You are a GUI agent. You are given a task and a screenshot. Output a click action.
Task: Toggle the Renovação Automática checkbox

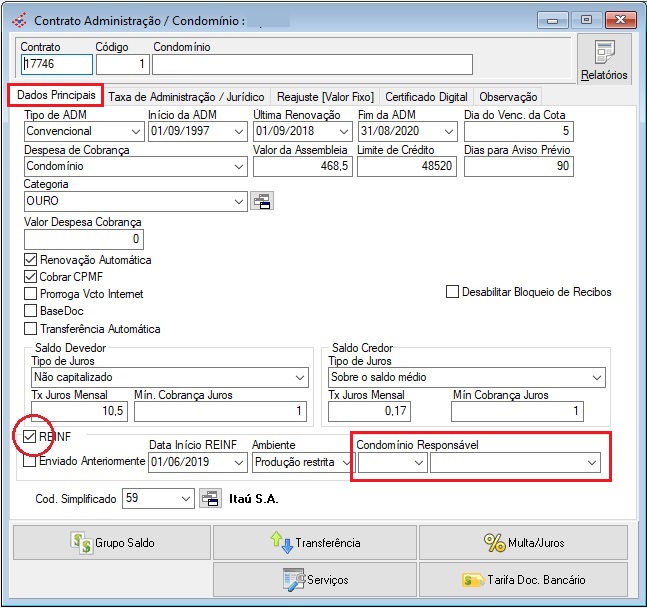tap(30, 260)
